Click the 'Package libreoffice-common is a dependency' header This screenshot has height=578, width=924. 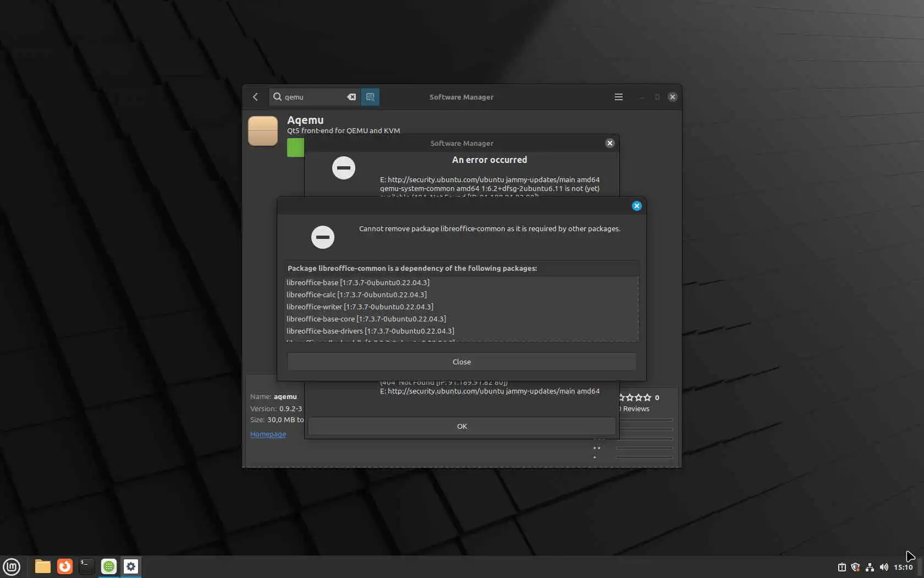click(x=413, y=268)
